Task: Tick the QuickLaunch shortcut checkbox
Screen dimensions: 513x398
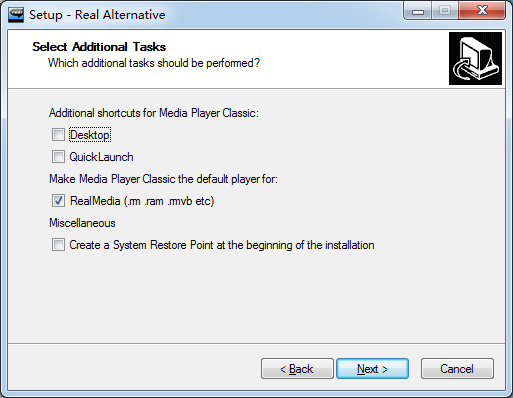Action: 58,157
